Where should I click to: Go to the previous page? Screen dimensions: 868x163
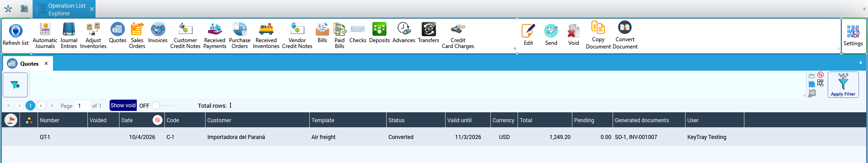point(19,105)
